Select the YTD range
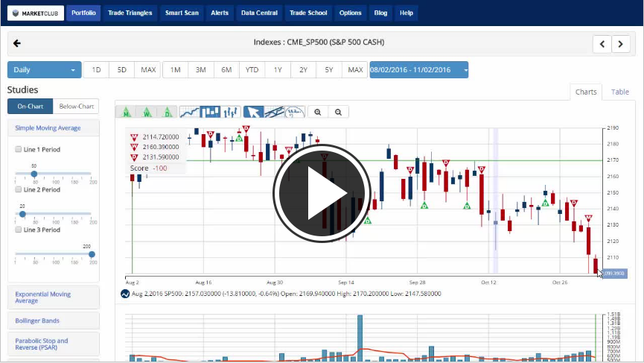Image resolution: width=644 pixels, height=363 pixels. 252,70
